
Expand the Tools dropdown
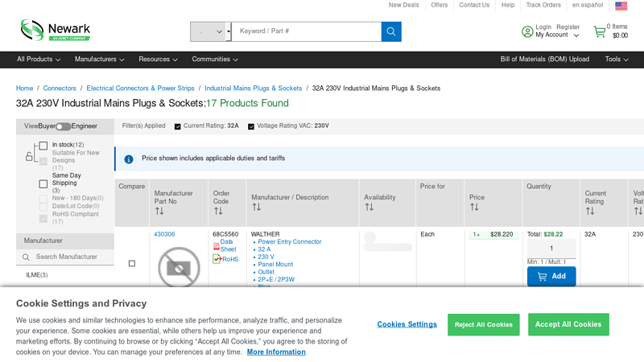[x=617, y=60]
